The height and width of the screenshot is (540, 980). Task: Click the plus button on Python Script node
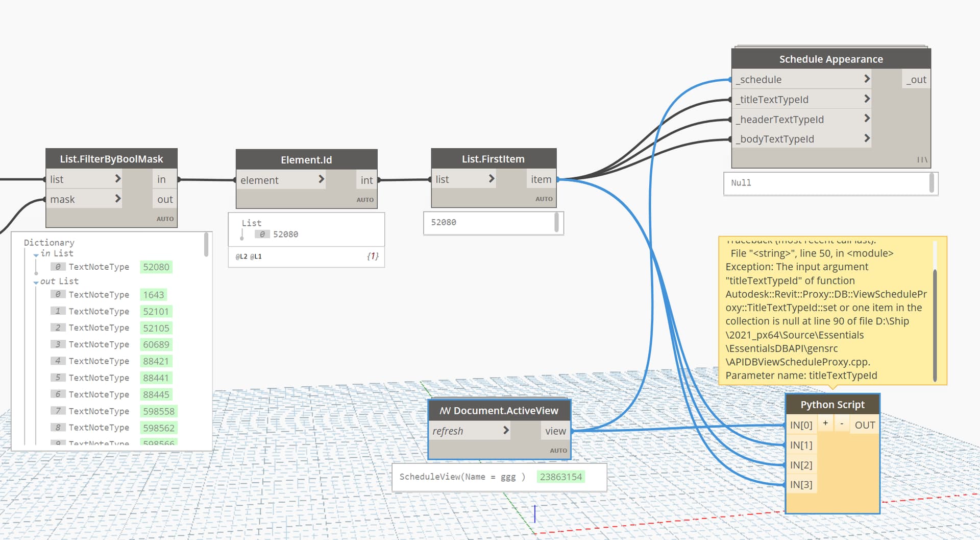(x=825, y=423)
